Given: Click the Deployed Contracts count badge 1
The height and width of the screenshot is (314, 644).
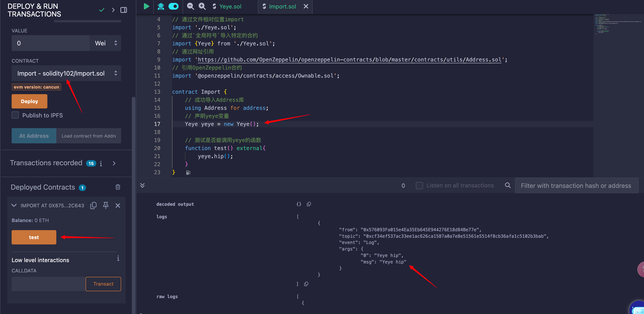Looking at the screenshot, I should (x=82, y=187).
